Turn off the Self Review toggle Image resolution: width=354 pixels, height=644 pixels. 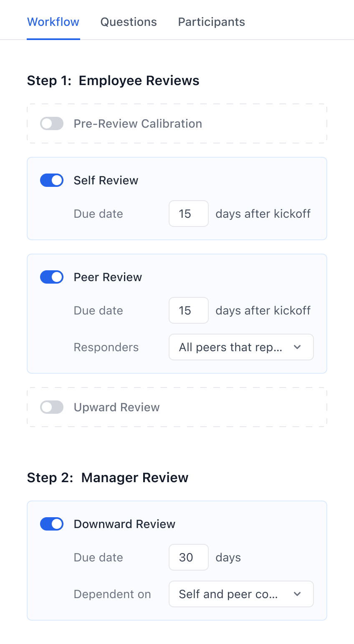point(51,180)
